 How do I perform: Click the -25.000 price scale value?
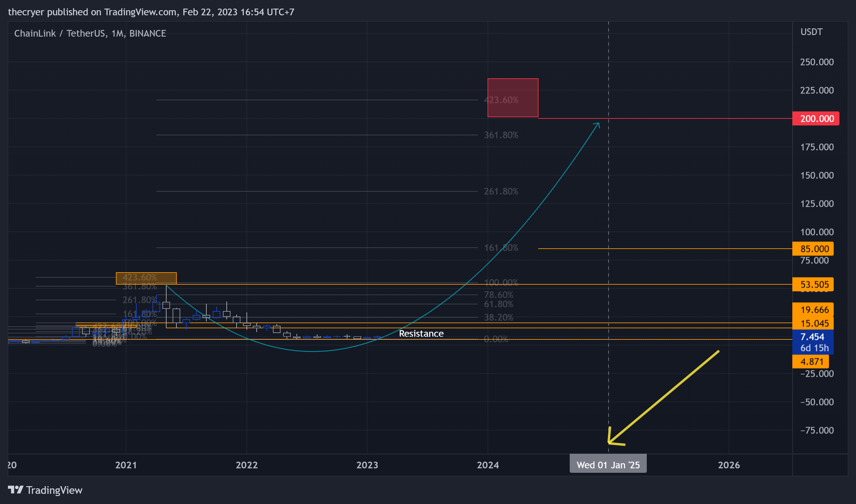tap(817, 373)
